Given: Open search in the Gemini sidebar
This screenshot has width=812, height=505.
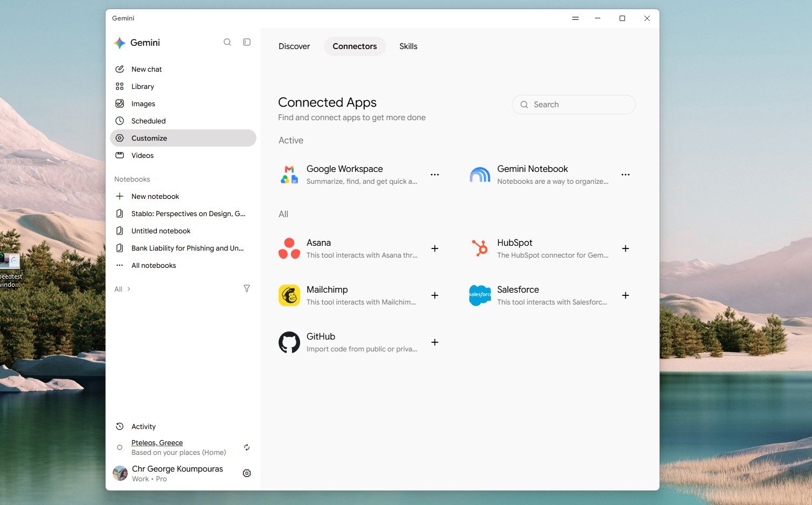Looking at the screenshot, I should (x=227, y=42).
